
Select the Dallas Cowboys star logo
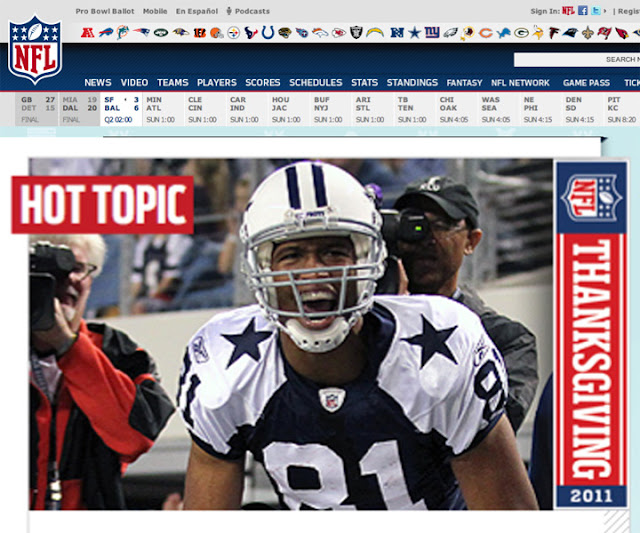pyautogui.click(x=414, y=32)
